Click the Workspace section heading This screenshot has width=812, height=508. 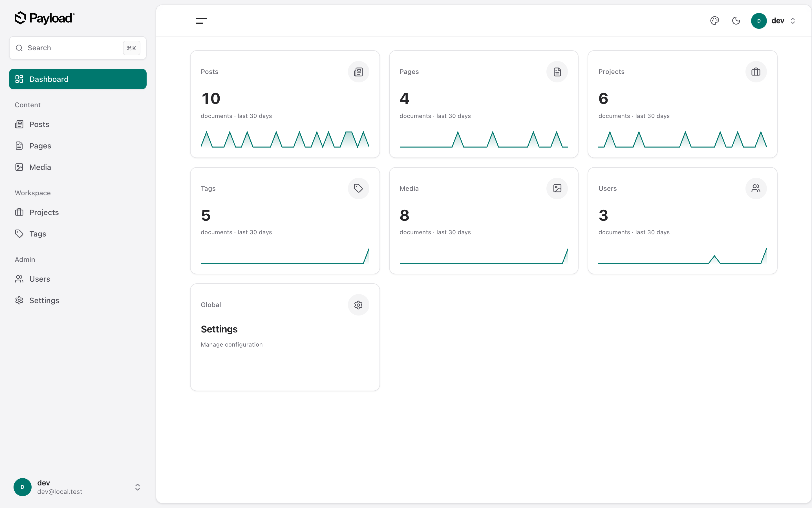pyautogui.click(x=32, y=193)
